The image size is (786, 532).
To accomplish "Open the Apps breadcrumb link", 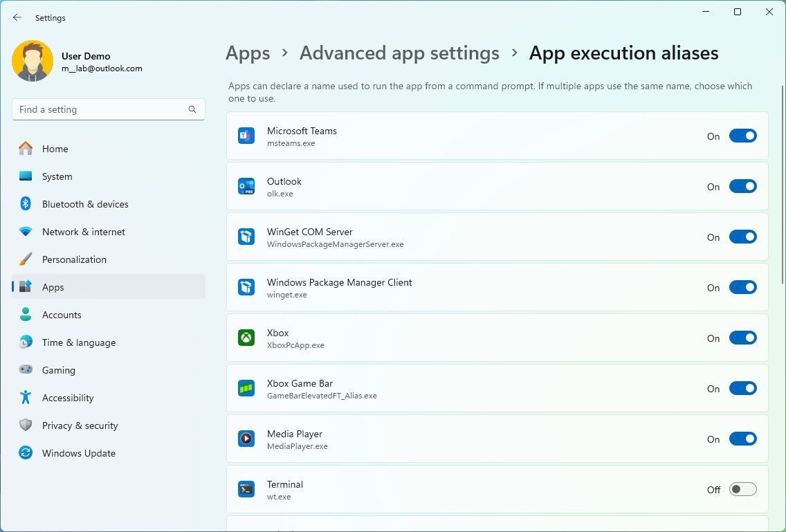I will (x=248, y=53).
